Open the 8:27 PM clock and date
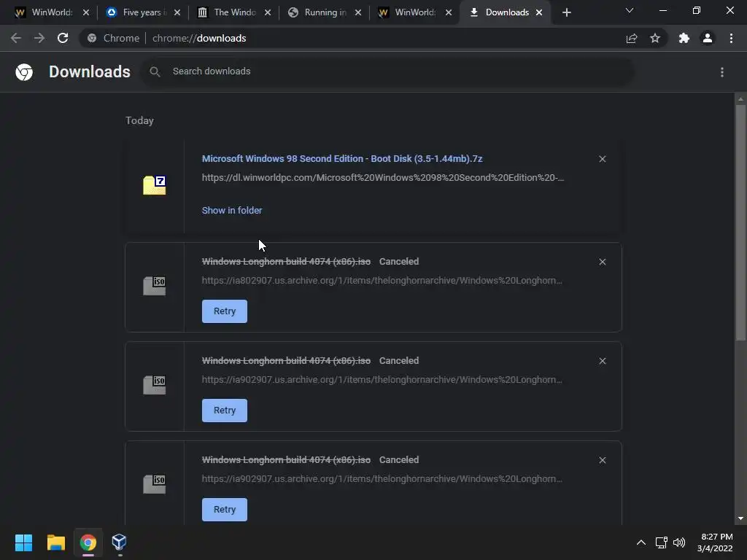747x560 pixels. 715,542
